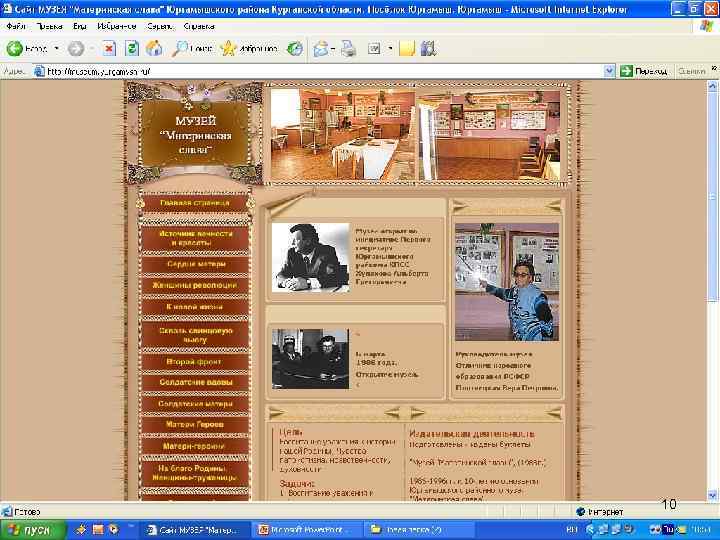Click the Edit page toolbar icon
Viewport: 720px width, 540px height.
point(374,49)
